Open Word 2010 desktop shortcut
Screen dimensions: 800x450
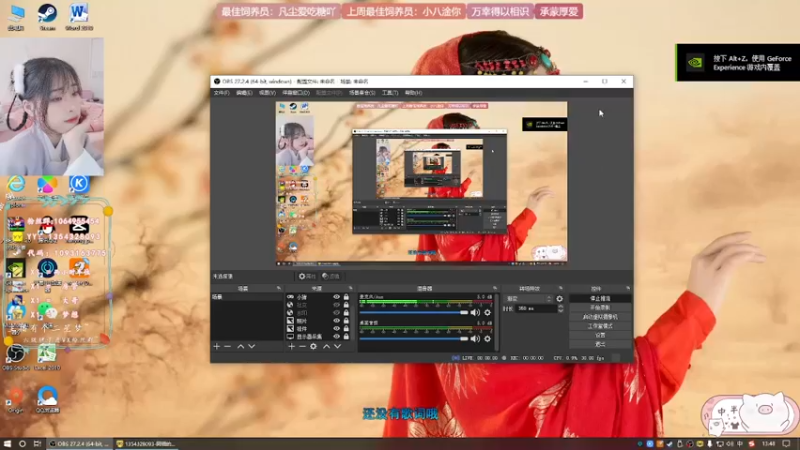(79, 17)
